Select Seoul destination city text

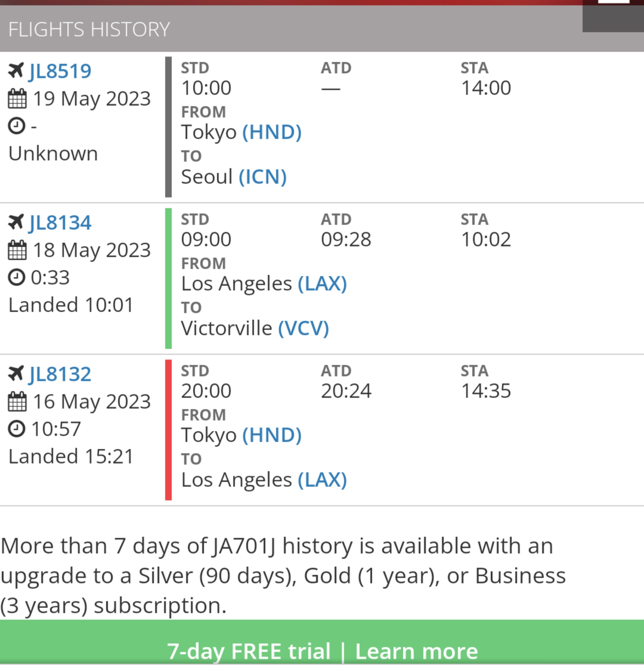coord(207,177)
